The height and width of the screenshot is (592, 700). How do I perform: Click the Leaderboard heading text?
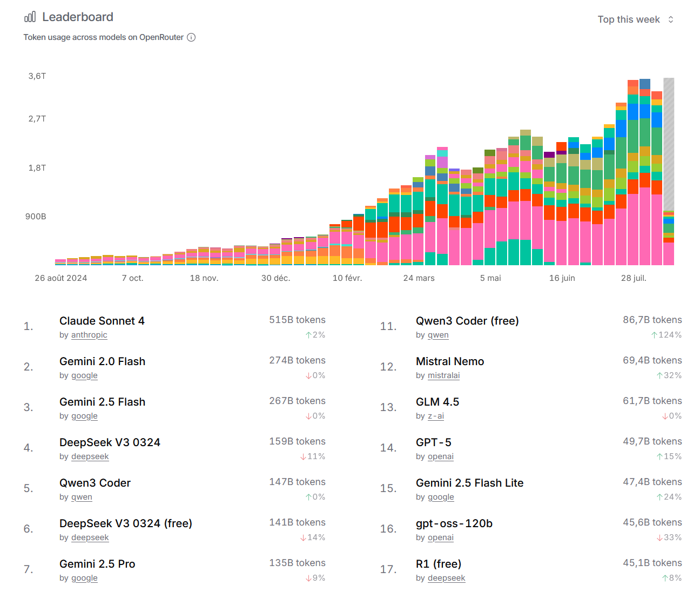(x=78, y=17)
